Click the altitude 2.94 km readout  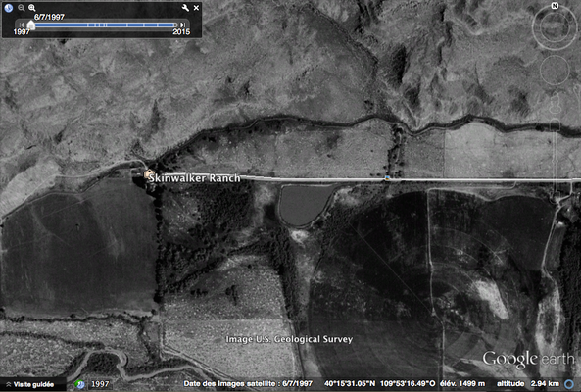pyautogui.click(x=528, y=384)
